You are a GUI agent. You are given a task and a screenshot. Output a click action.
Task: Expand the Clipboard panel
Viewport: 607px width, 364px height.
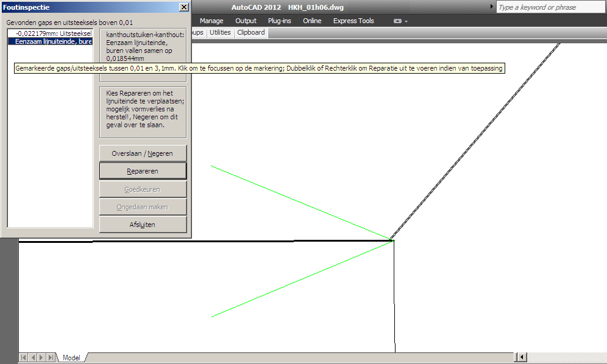pos(251,32)
